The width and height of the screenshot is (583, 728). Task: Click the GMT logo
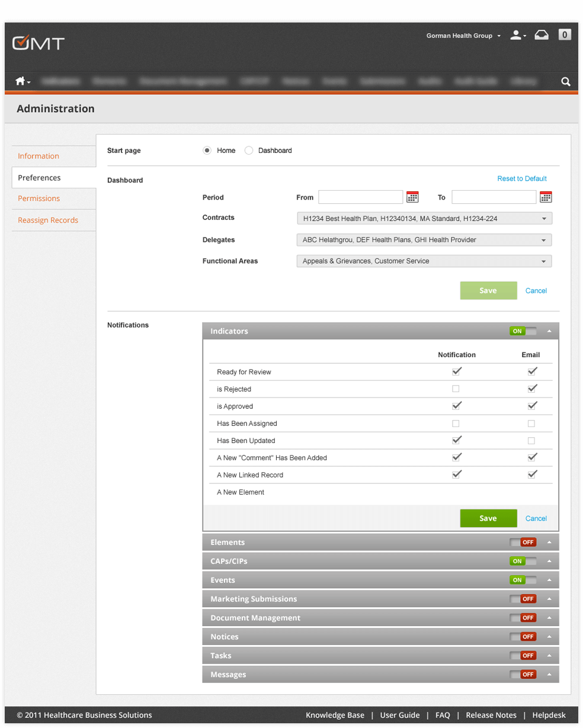39,43
